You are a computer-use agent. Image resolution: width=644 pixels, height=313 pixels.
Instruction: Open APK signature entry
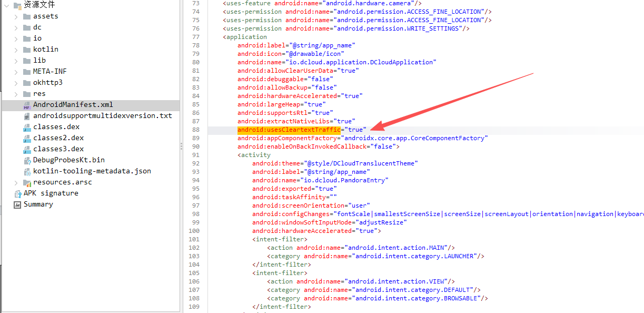51,193
